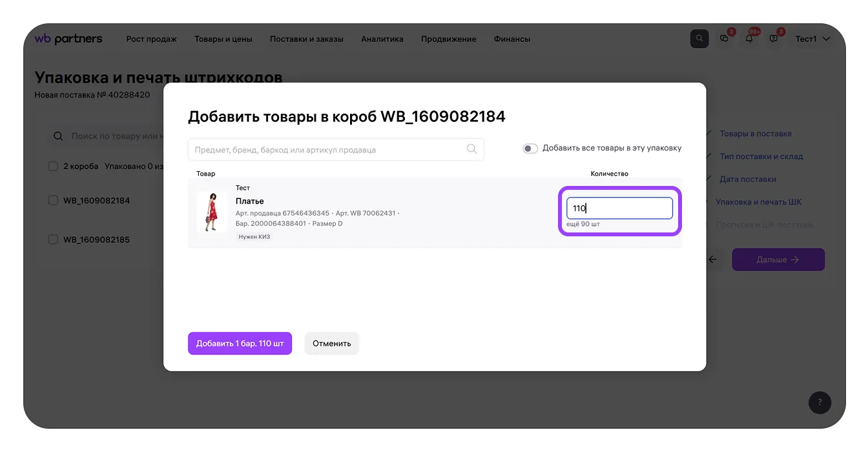This screenshot has height=452, width=868.
Task: Click the dress product thumbnail
Action: coord(212,212)
